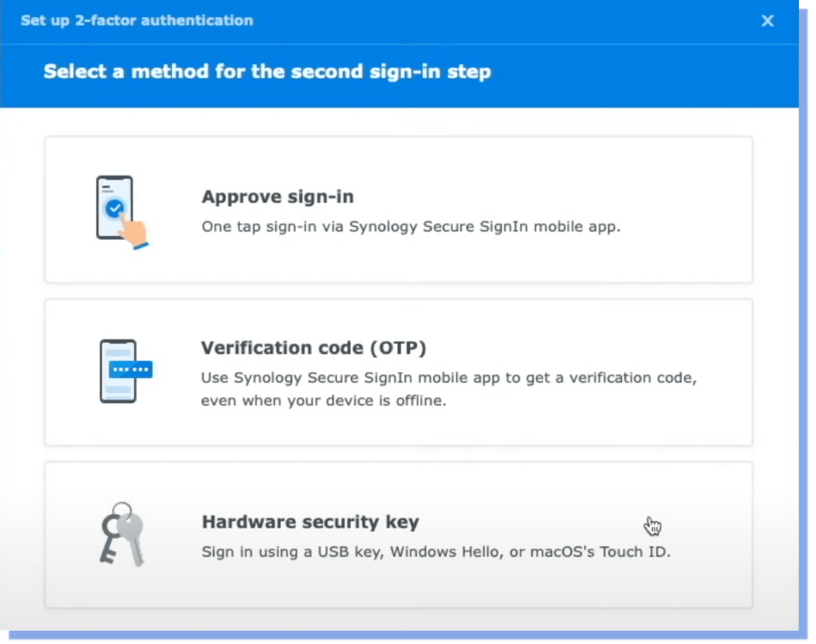Click the phone OTP verification code icon
Image resolution: width=816 pixels, height=644 pixels.
[x=126, y=371]
